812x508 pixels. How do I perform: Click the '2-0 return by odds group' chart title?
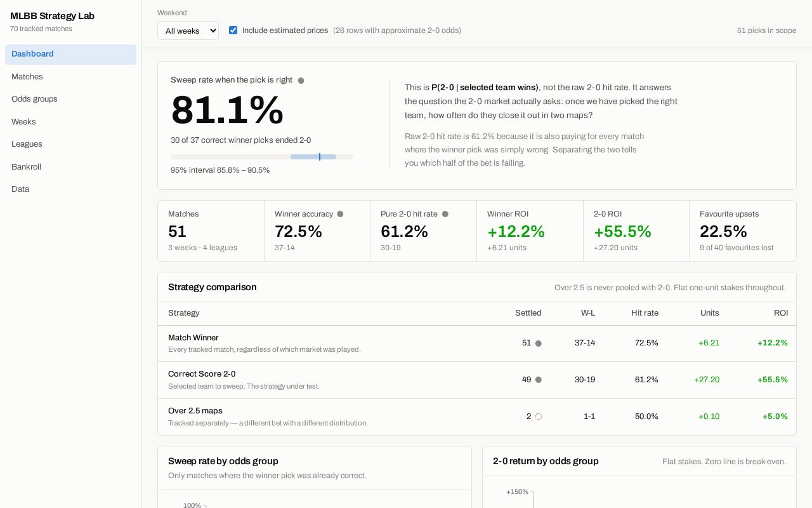(546, 461)
